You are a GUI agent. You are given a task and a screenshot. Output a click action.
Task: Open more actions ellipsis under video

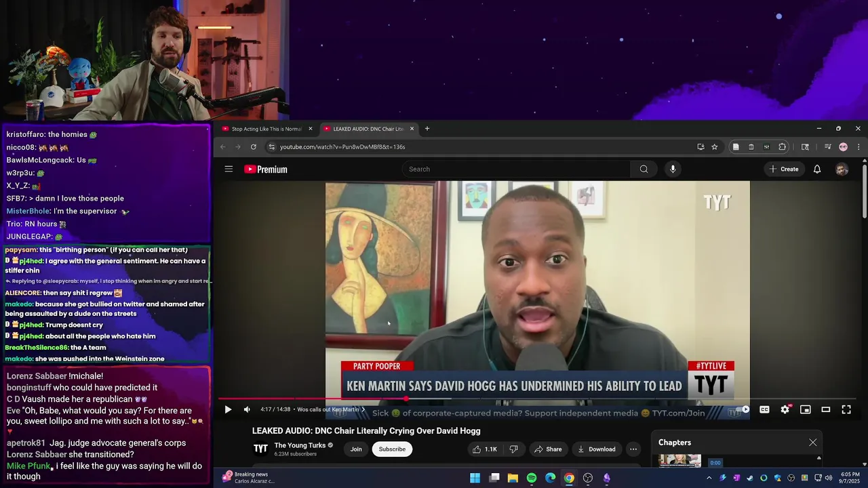tap(633, 449)
